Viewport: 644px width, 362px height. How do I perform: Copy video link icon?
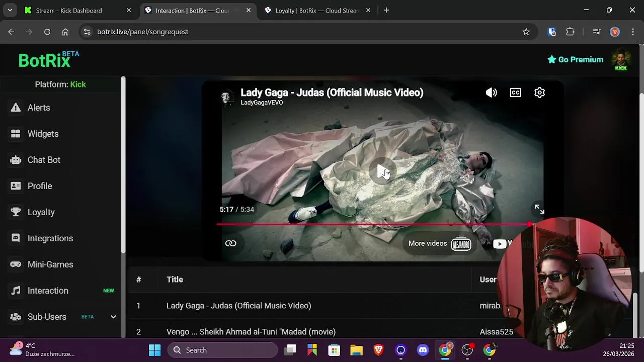click(x=231, y=243)
